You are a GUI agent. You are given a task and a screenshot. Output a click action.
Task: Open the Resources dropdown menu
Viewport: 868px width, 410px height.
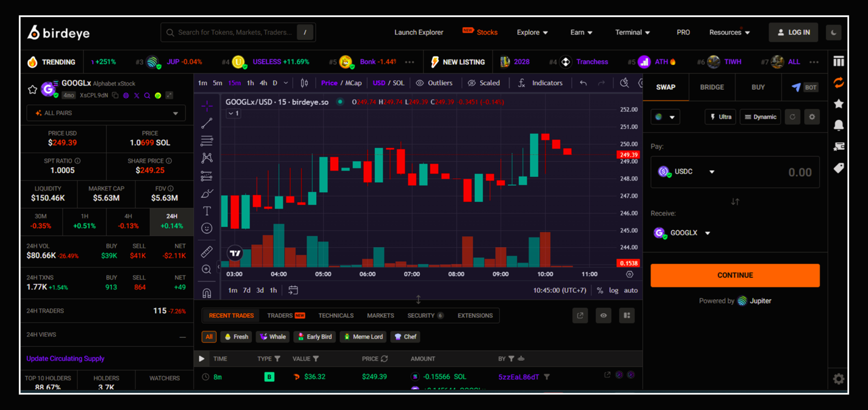tap(729, 33)
